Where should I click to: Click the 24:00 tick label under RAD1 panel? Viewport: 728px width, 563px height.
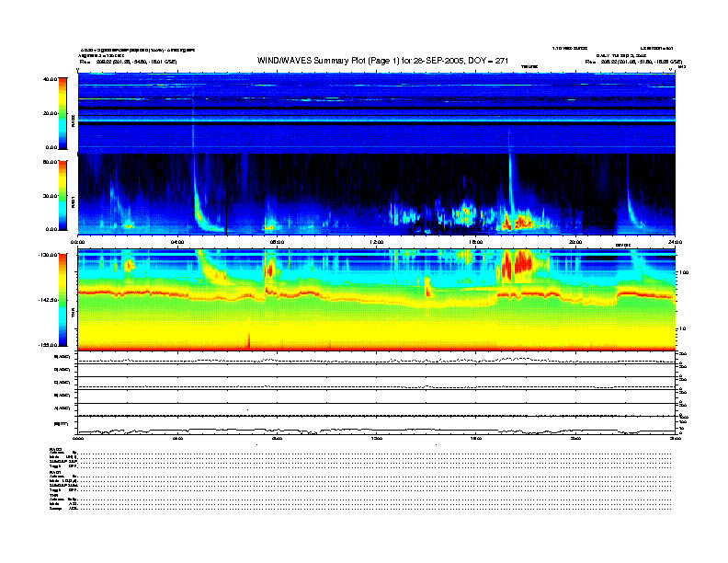[675, 242]
